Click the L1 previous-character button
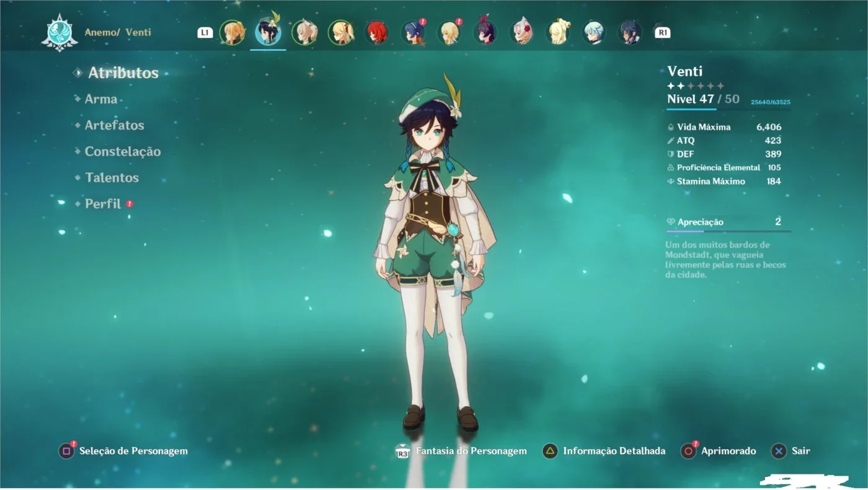Image resolution: width=868 pixels, height=490 pixels. [205, 33]
